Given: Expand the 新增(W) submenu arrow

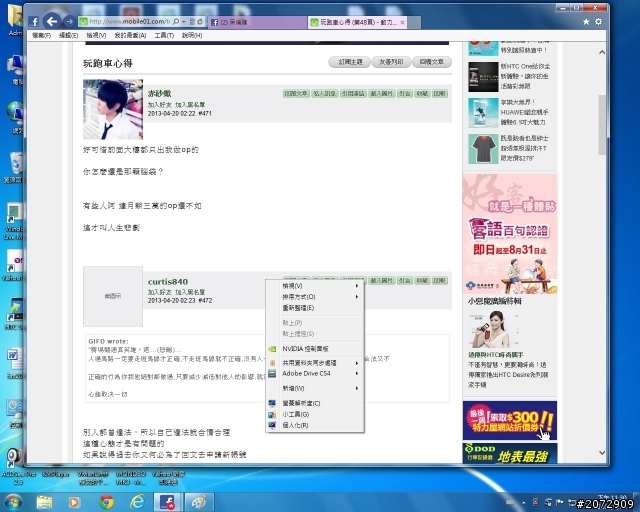Looking at the screenshot, I should point(357,388).
